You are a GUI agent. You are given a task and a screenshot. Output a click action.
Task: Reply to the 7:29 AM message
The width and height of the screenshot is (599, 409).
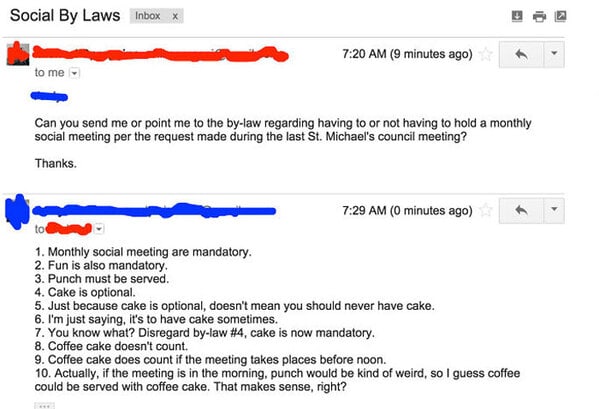(x=521, y=210)
